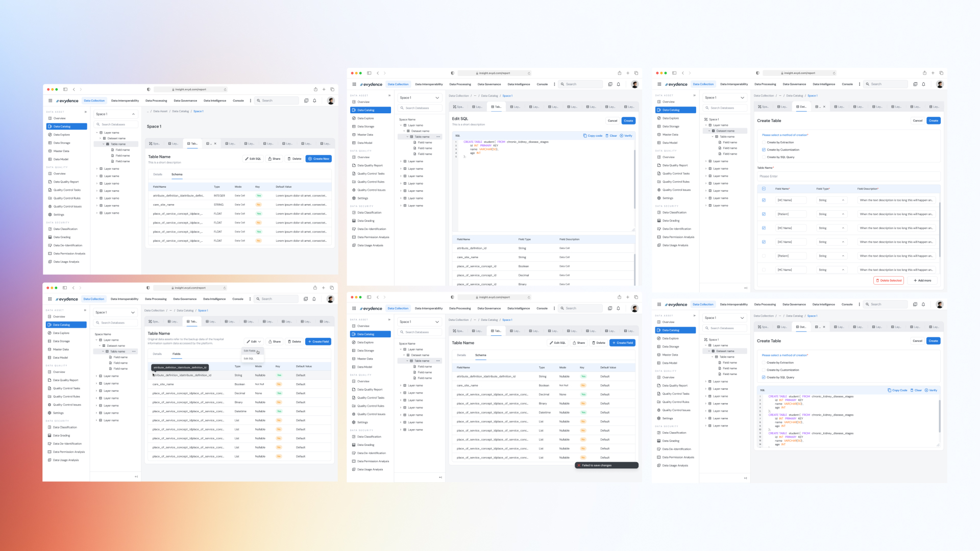Click the Failed to save changes toast icon

point(579,465)
